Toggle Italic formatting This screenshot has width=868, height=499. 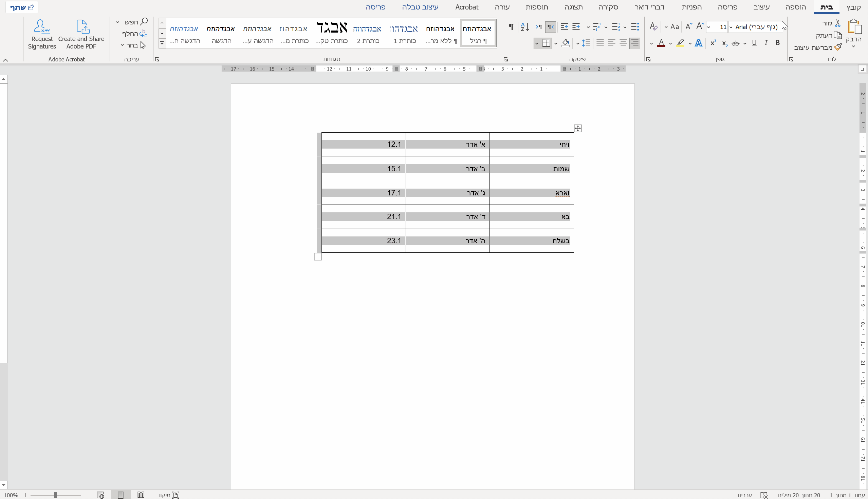point(766,43)
